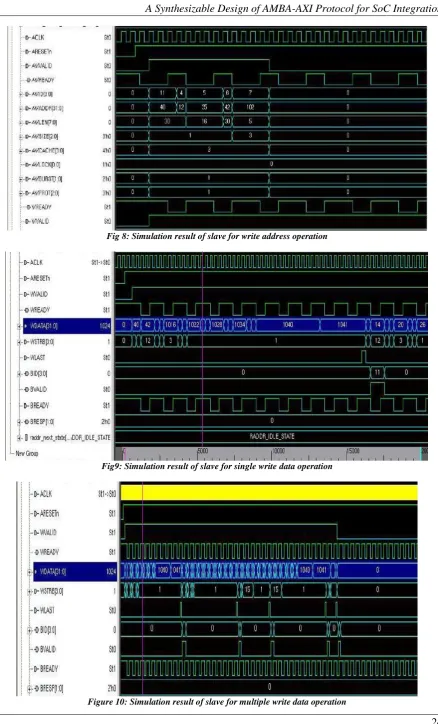Select WVALID signal in Fig 8 waveform

coord(41,221)
